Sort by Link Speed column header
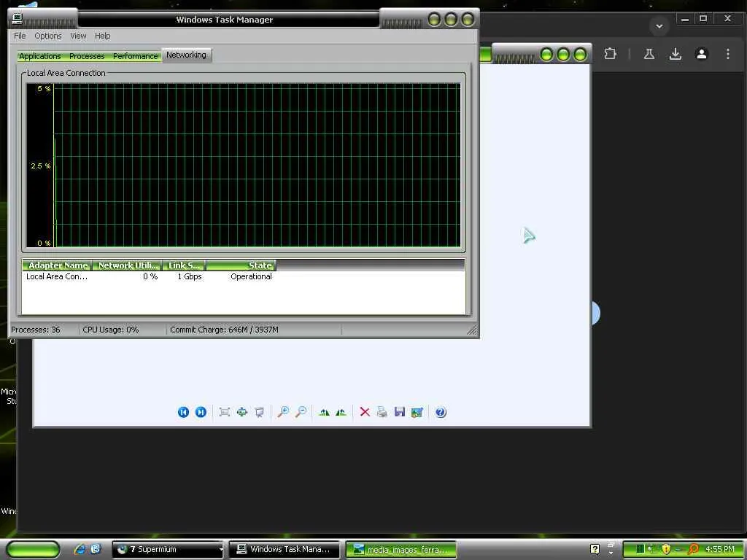This screenshot has width=747, height=560. coord(184,265)
